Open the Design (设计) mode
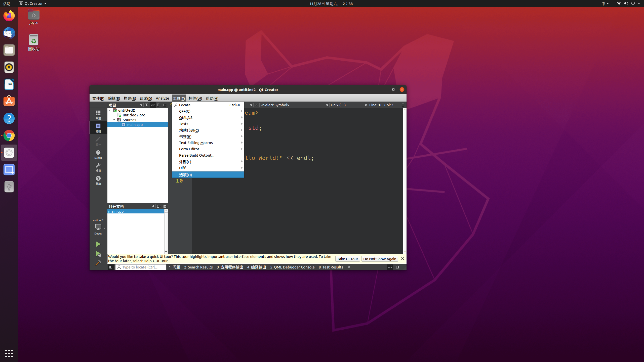Image resolution: width=644 pixels, height=362 pixels. coord(98,141)
